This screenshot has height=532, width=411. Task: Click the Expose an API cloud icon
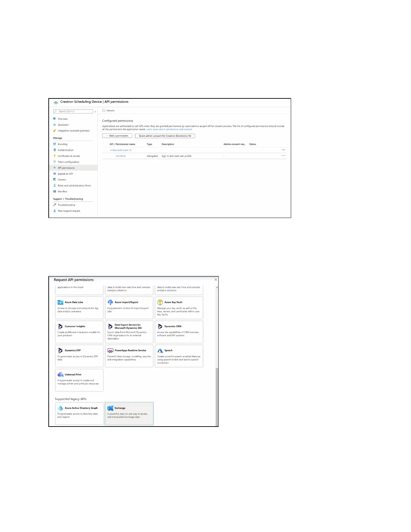[54, 174]
